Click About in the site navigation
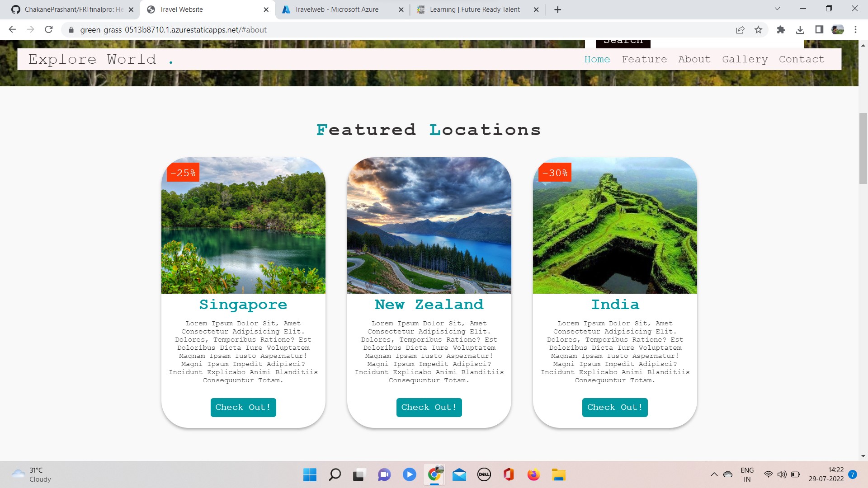This screenshot has width=868, height=488. coord(694,59)
